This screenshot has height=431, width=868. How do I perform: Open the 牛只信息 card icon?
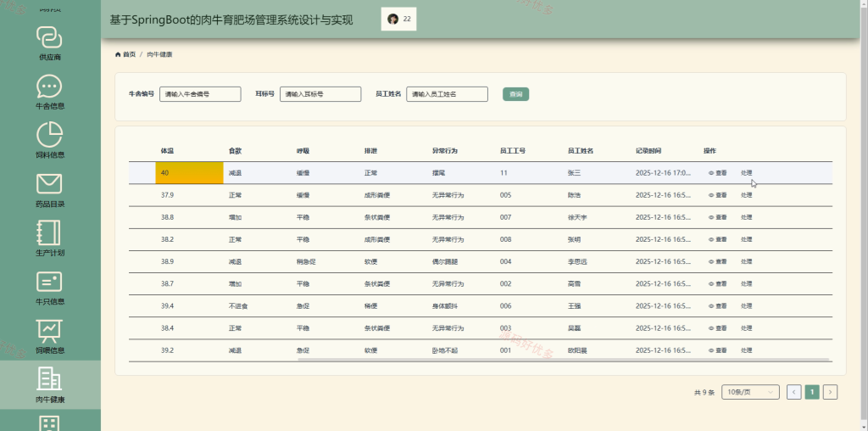[49, 282]
